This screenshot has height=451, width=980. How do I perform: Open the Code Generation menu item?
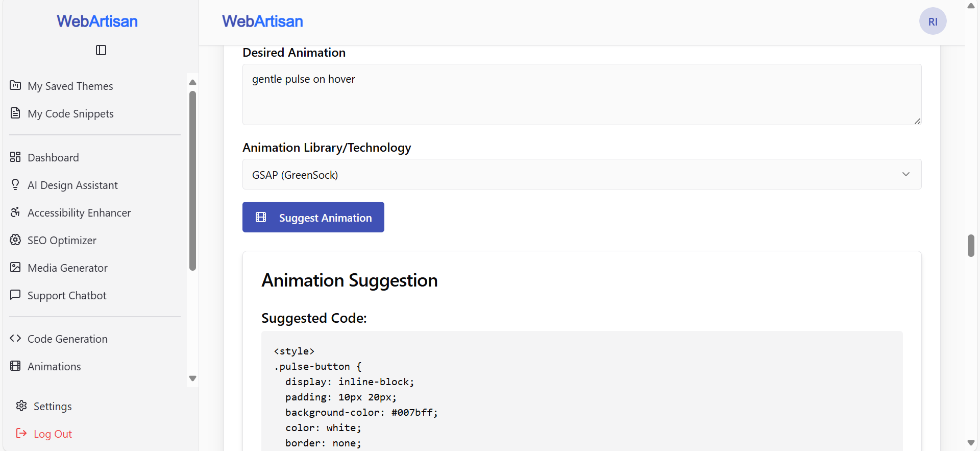point(67,339)
